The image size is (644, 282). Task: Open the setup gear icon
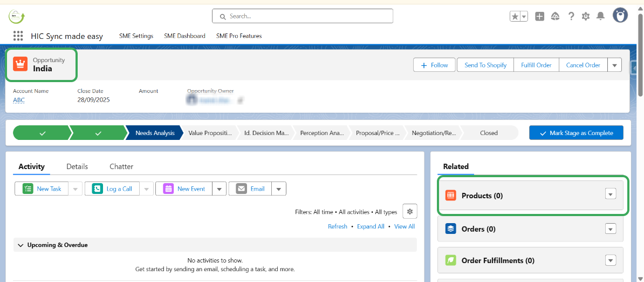(586, 16)
